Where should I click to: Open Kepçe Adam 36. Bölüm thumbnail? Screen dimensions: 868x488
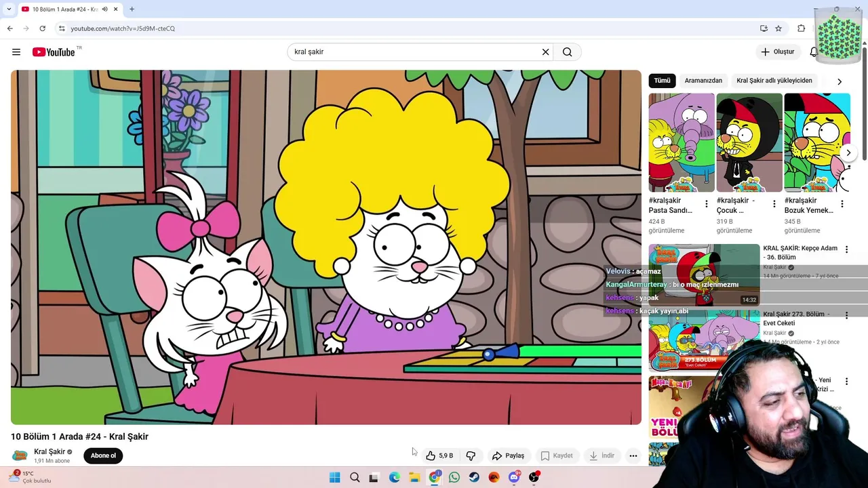pos(704,274)
